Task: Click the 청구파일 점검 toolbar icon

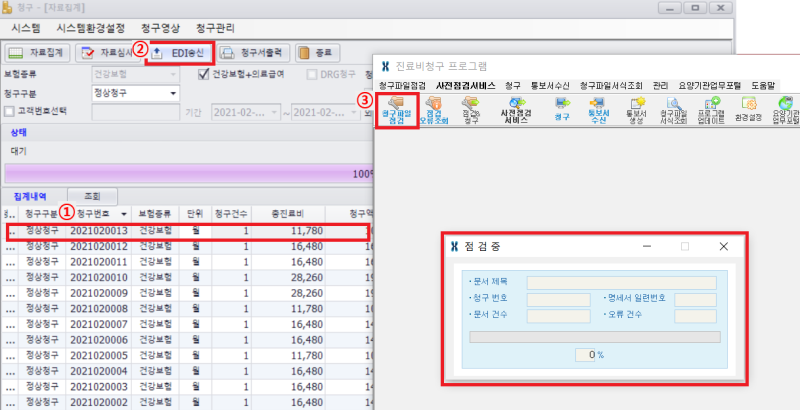Action: coord(397,110)
